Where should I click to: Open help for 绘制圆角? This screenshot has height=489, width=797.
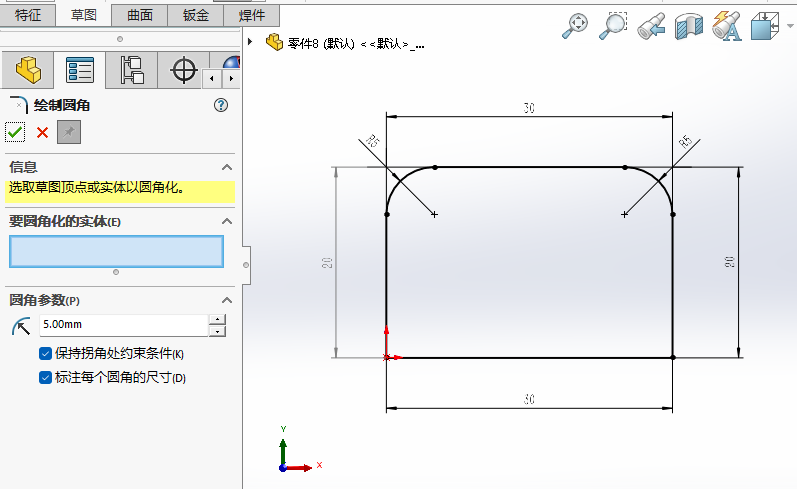click(221, 105)
